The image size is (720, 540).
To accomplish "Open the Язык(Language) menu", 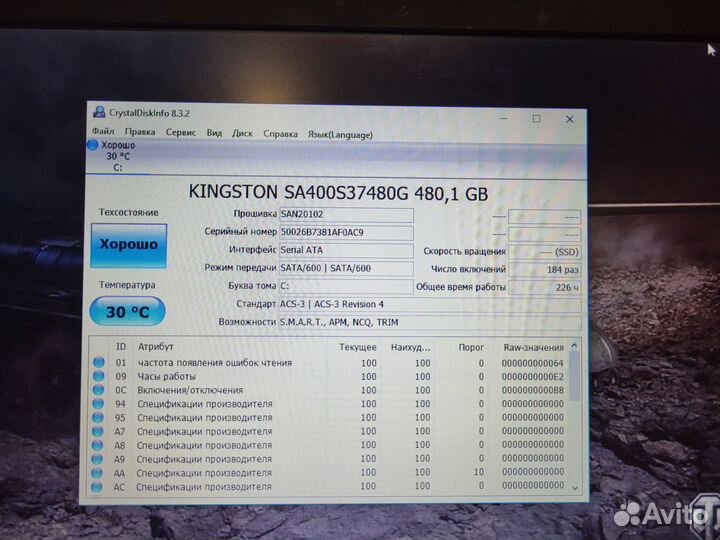I will tap(340, 135).
